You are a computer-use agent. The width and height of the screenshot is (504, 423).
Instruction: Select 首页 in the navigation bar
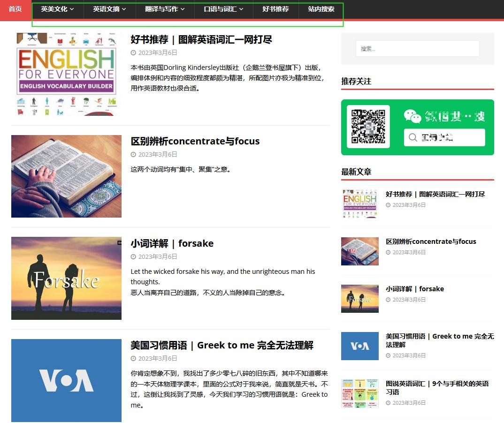pos(14,8)
